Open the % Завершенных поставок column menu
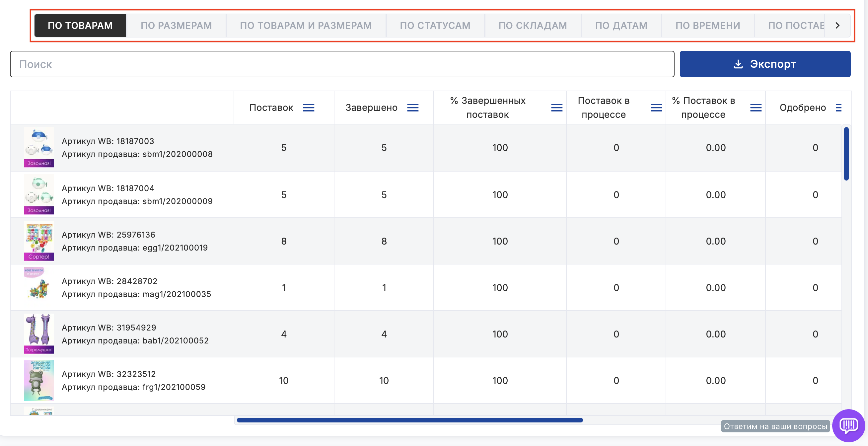868x446 pixels. [556, 108]
